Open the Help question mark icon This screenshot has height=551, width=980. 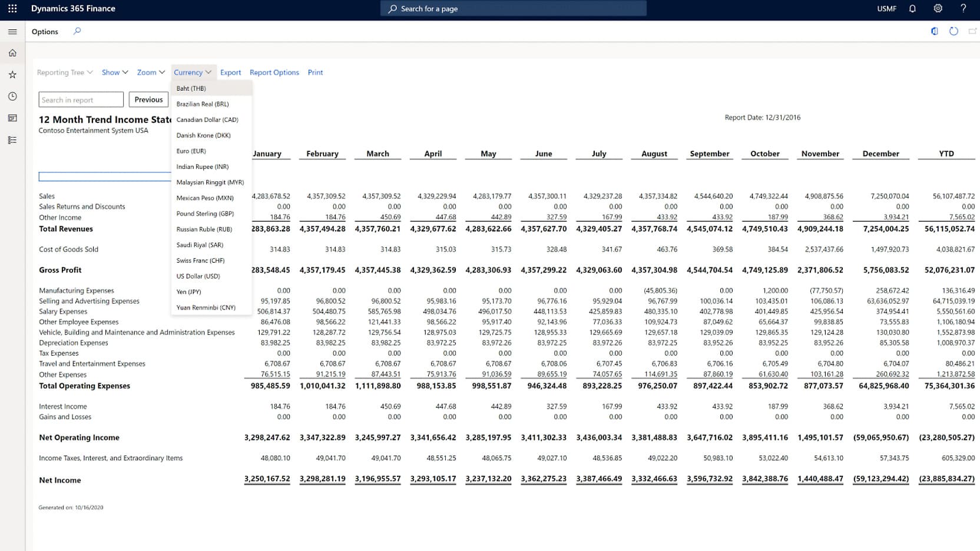964,8
